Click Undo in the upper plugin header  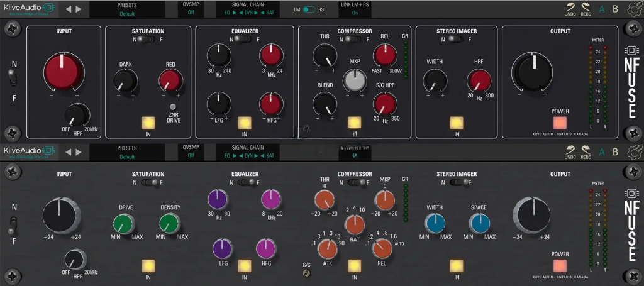point(570,9)
